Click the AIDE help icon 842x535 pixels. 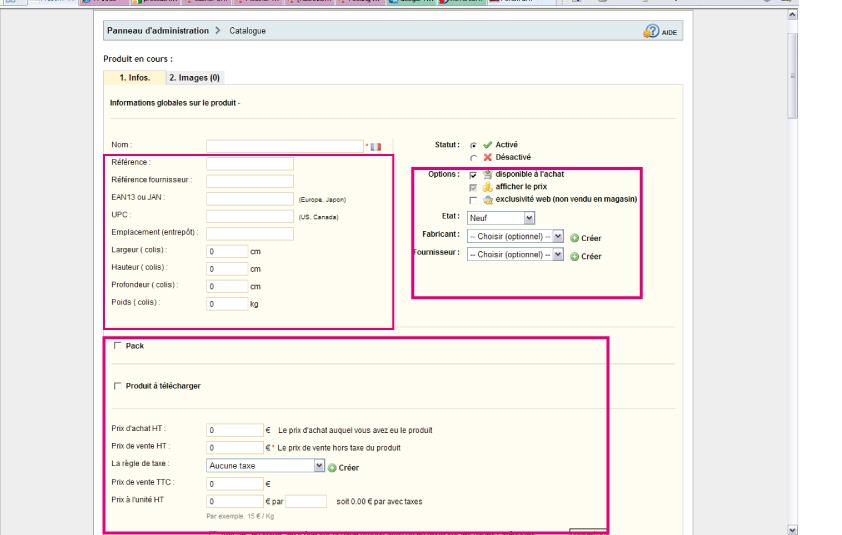[652, 32]
